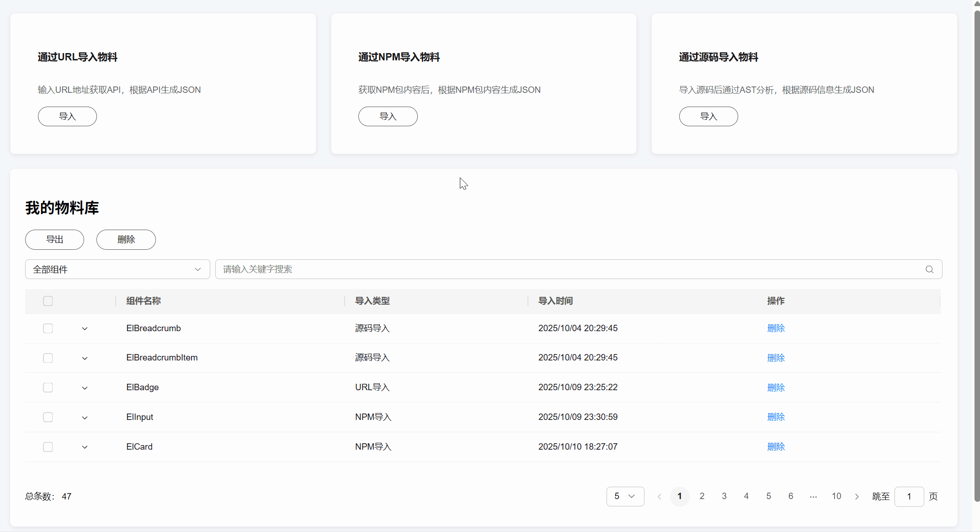Open the page size dropdown
The image size is (980, 532).
click(x=625, y=496)
